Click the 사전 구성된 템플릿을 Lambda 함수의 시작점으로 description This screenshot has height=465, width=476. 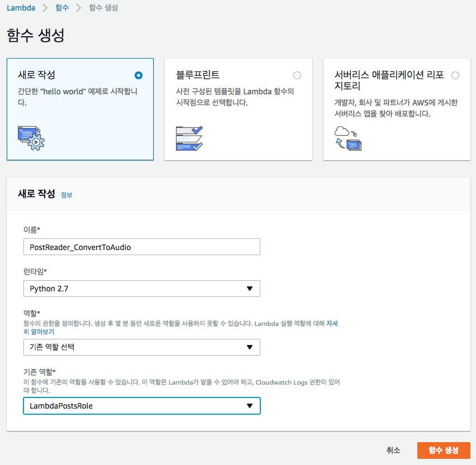point(235,97)
